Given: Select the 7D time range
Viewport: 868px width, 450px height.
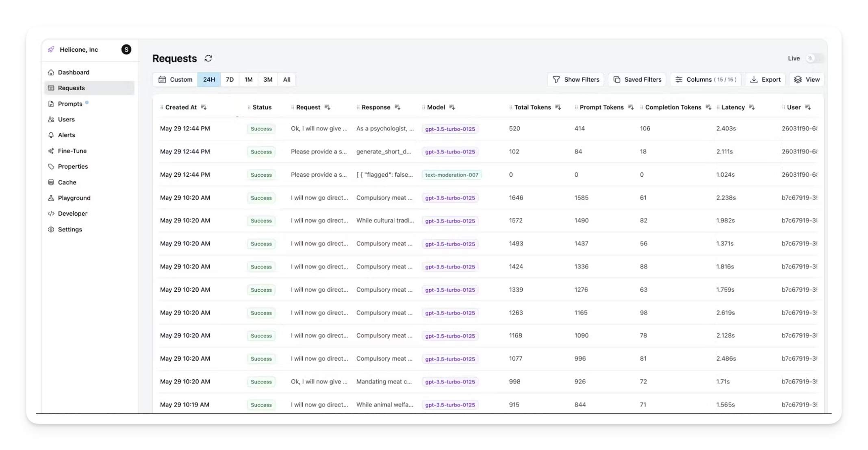Looking at the screenshot, I should click(x=230, y=80).
